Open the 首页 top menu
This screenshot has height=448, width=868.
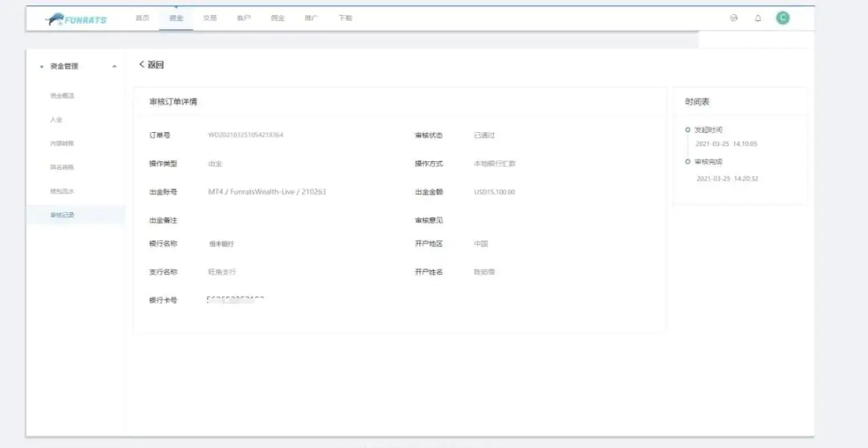tap(142, 18)
